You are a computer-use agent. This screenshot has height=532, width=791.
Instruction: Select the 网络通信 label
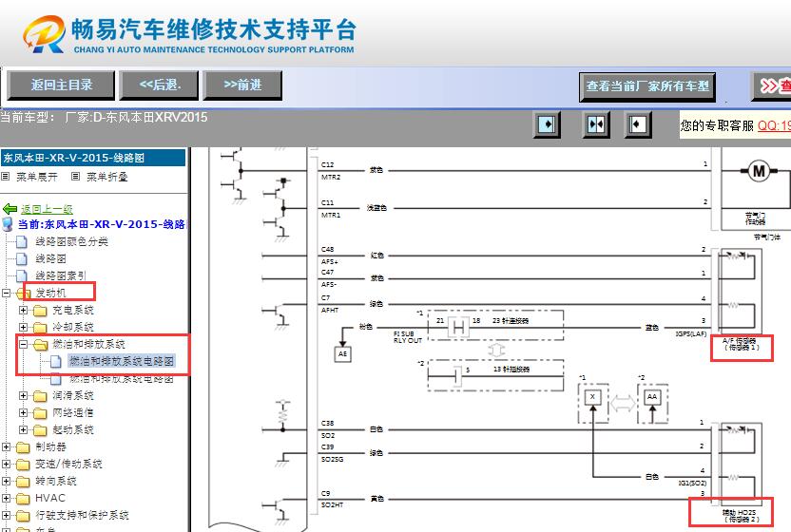[73, 413]
